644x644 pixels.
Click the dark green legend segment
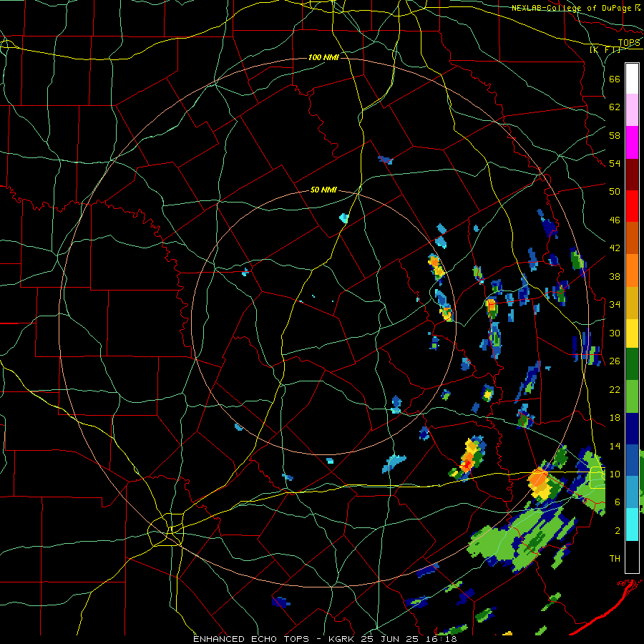pyautogui.click(x=632, y=364)
